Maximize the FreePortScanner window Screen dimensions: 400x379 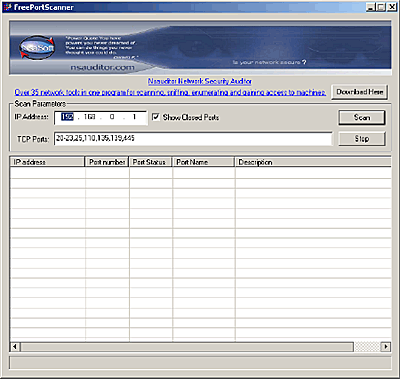380,7
